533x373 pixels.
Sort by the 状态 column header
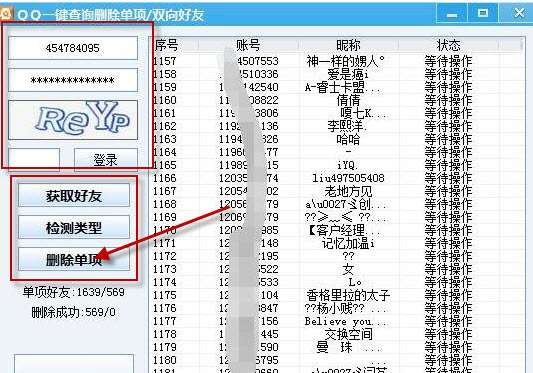(x=448, y=45)
